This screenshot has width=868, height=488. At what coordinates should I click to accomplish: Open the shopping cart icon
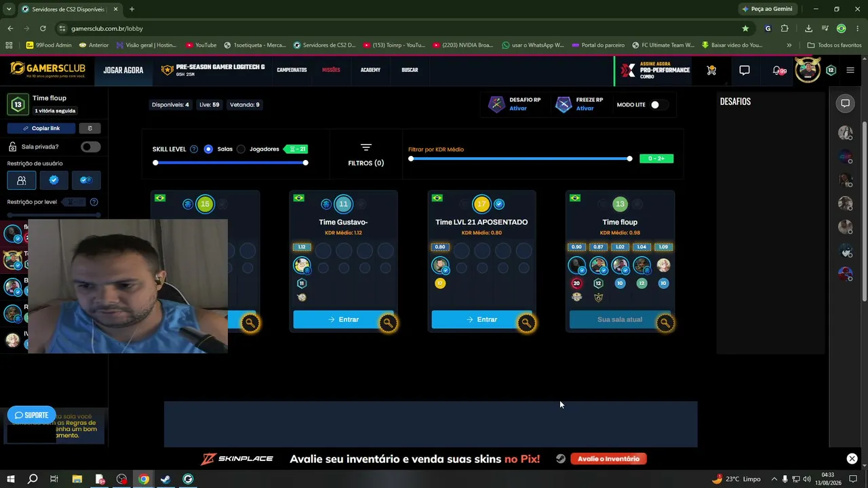[x=711, y=70]
